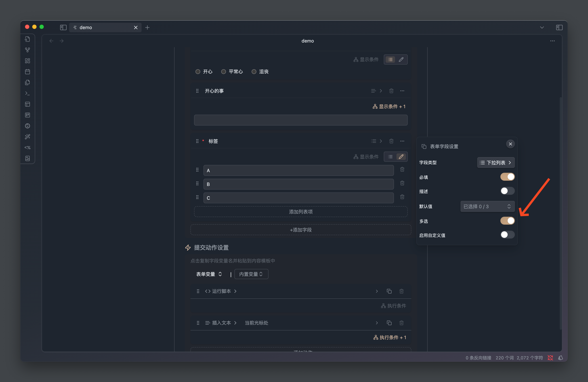Viewport: 588px width, 382px height.
Task: Select the 平常心 radio button
Action: coord(223,72)
